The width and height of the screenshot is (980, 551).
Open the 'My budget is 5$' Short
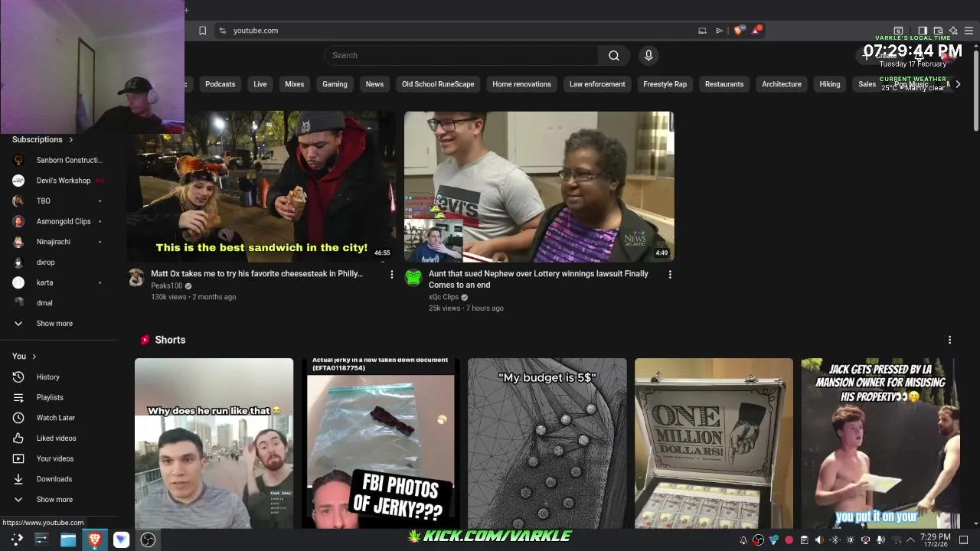tap(547, 443)
